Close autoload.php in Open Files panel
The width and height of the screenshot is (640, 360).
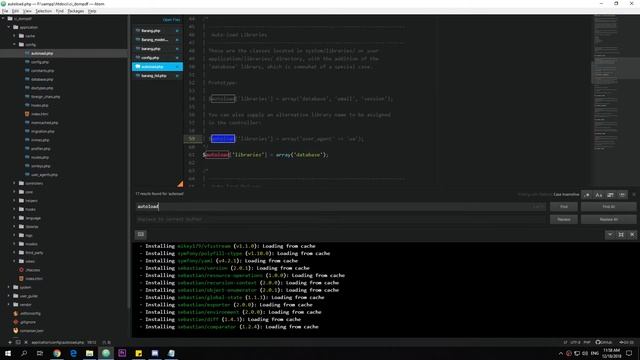coord(177,67)
